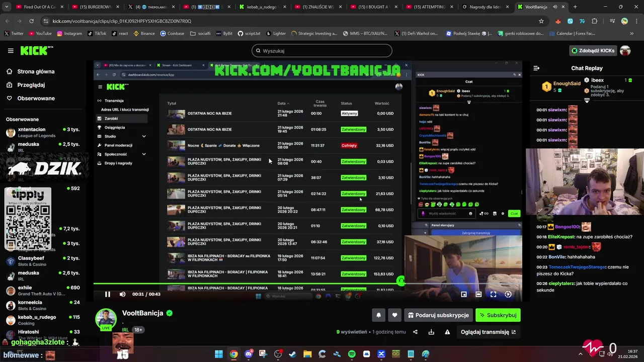Open the user profile avatar menu
644x362 pixels.
[625, 51]
